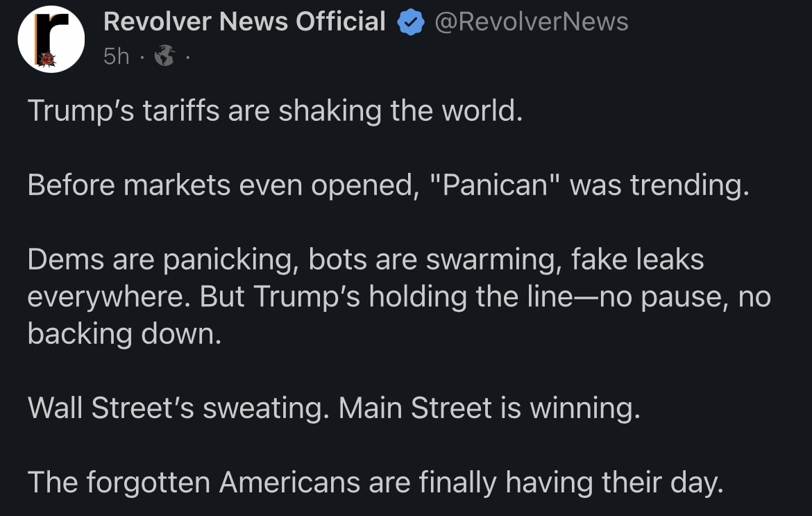
Task: Click the sentence "Main Street is winning."
Action: pos(489,408)
